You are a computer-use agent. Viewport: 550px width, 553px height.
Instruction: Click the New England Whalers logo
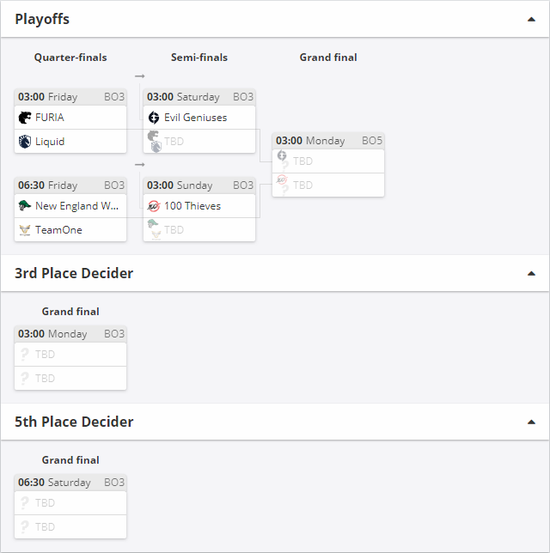pos(25,205)
